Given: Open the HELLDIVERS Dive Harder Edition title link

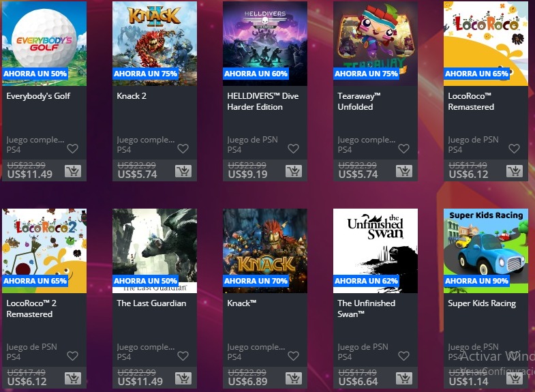Looking at the screenshot, I should (x=262, y=102).
